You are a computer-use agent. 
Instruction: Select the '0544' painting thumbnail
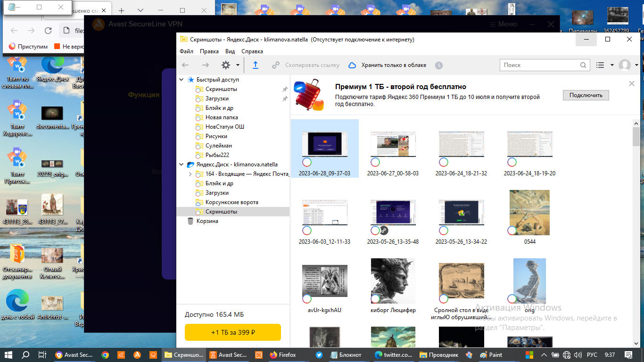click(x=529, y=213)
